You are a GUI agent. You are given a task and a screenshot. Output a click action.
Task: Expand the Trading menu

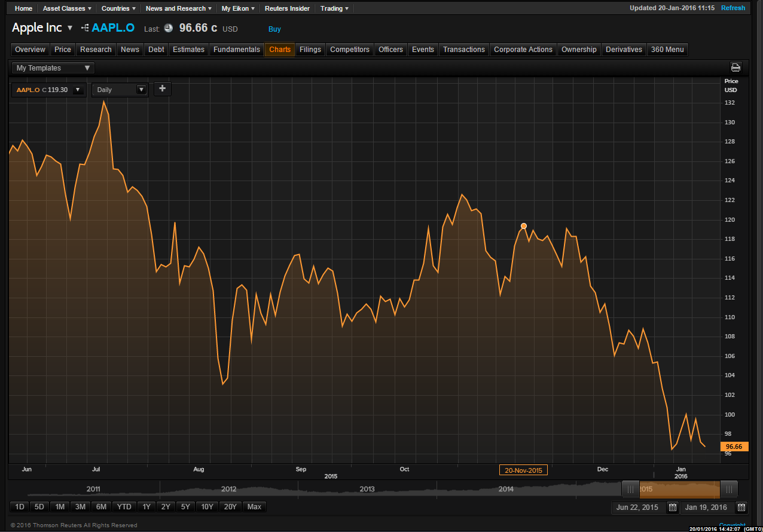[334, 8]
